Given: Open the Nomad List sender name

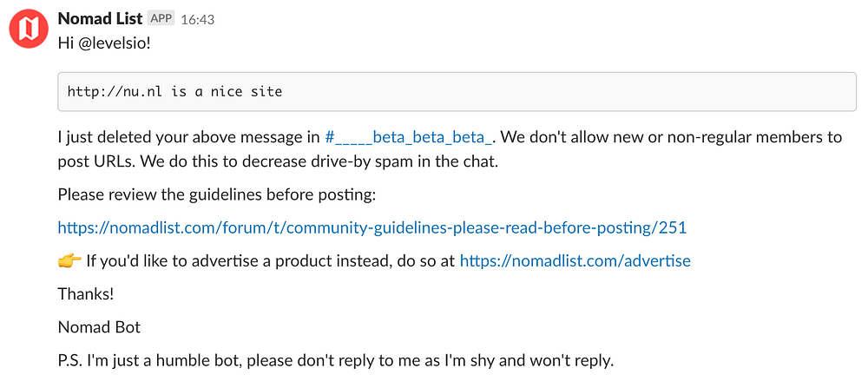Looking at the screenshot, I should (x=100, y=18).
